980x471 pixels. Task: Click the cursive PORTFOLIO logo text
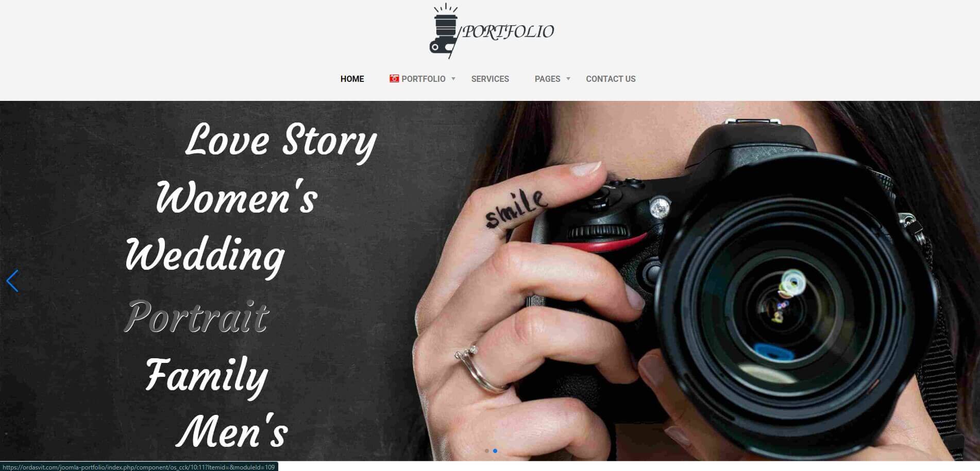click(508, 31)
